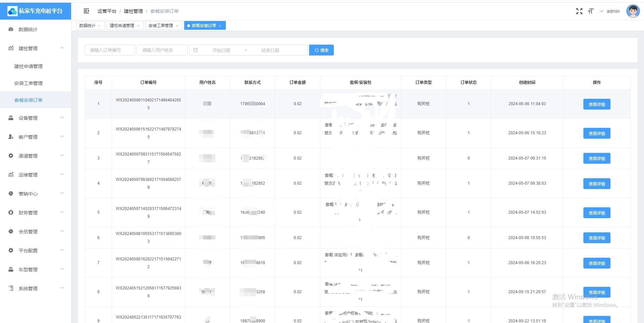The height and width of the screenshot is (323, 644).
Task: Click 创建时间 column header
Action: [527, 83]
